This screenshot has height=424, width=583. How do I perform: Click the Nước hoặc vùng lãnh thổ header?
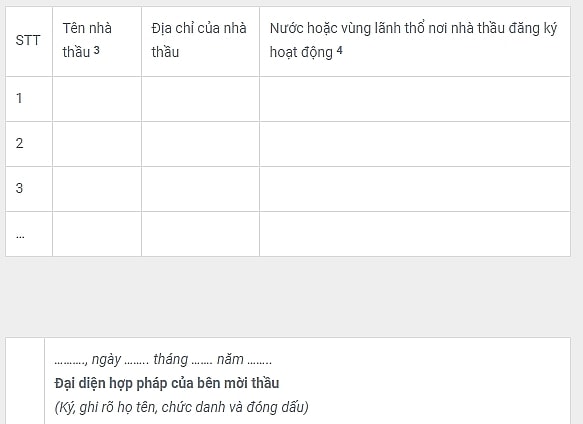[x=415, y=41]
